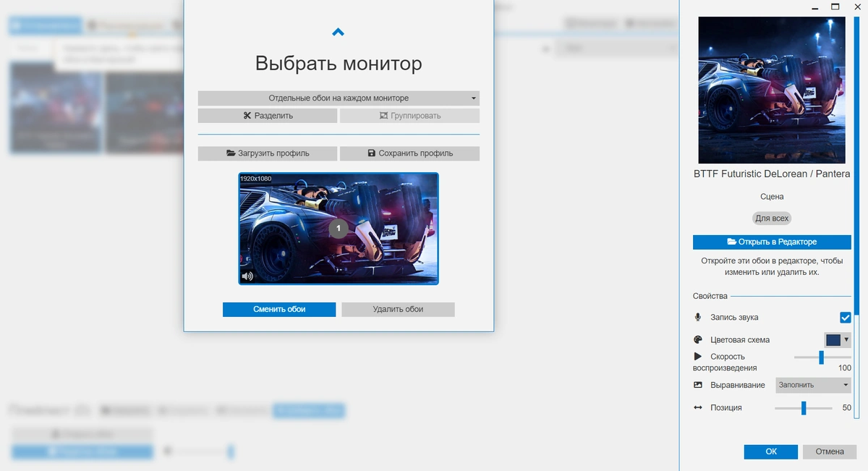Click the Скорость воспроизведения slider handle
This screenshot has width=868, height=471.
(x=821, y=357)
